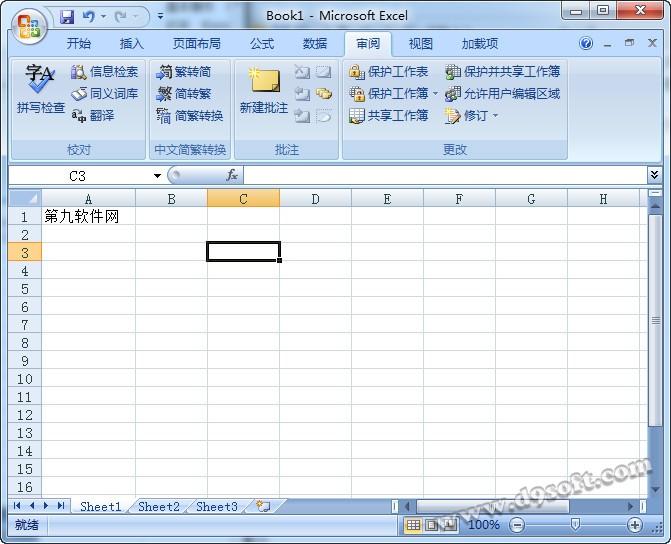Click the zoom in plus button
This screenshot has width=671, height=544.
tap(634, 525)
